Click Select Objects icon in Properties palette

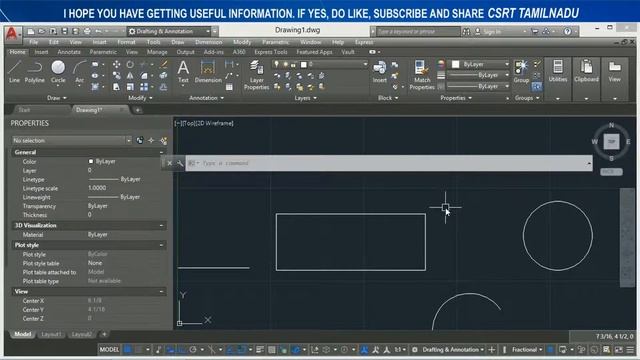click(151, 140)
